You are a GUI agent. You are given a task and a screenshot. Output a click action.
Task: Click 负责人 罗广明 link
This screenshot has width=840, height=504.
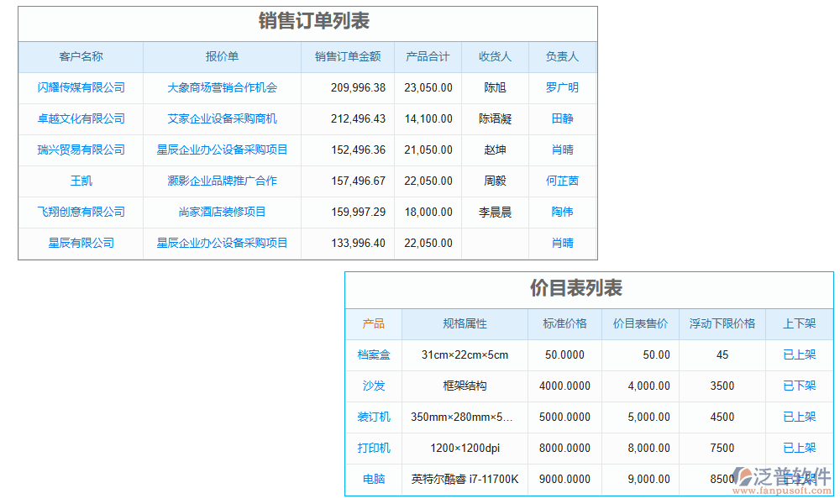pyautogui.click(x=563, y=87)
